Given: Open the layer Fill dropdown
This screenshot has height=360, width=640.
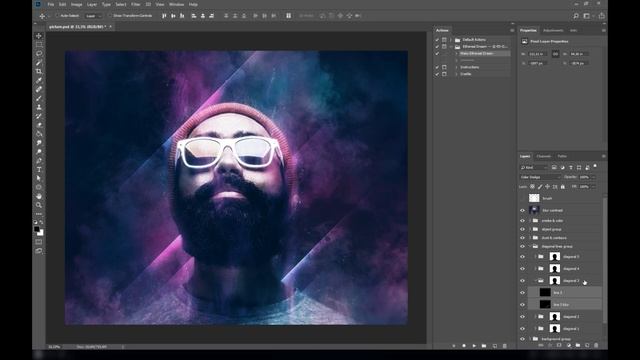Looking at the screenshot, I should coord(593,187).
